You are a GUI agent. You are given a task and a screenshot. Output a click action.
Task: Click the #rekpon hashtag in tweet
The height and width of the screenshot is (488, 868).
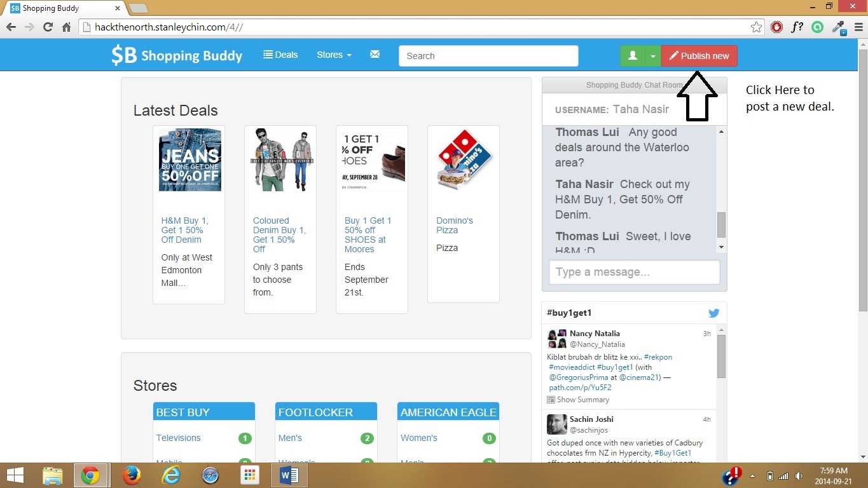pos(658,357)
